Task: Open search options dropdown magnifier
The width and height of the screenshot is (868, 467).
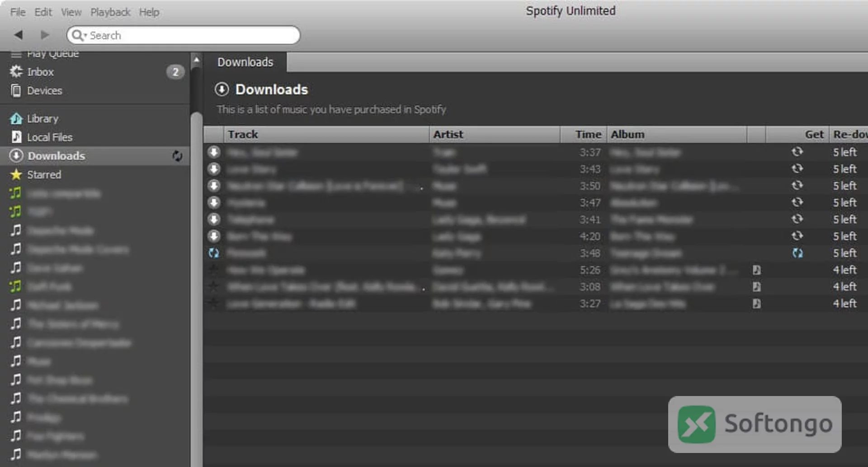Action: point(79,35)
